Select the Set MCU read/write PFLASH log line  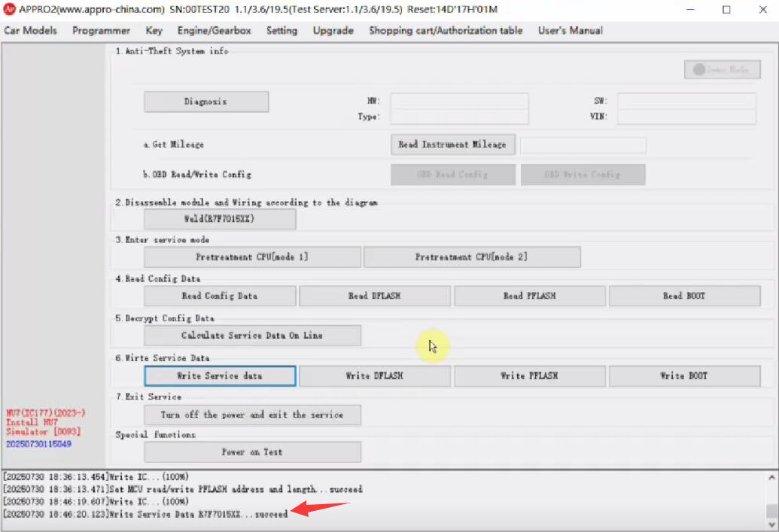pos(183,489)
